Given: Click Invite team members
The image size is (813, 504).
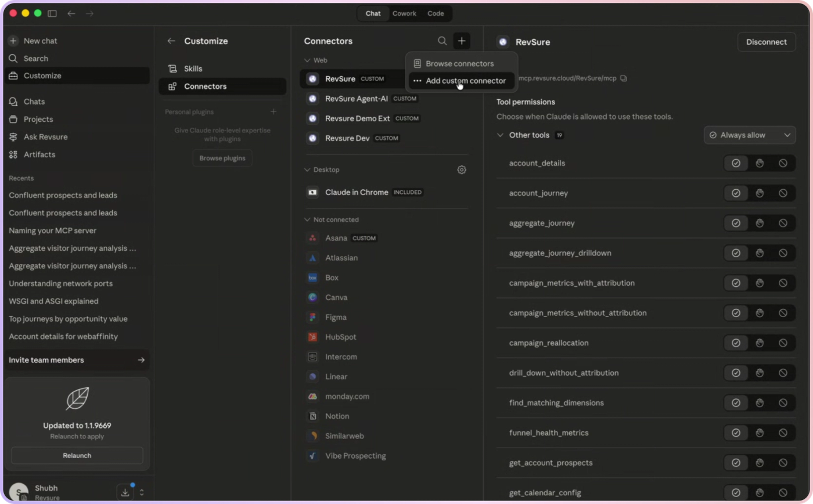Looking at the screenshot, I should pos(77,360).
